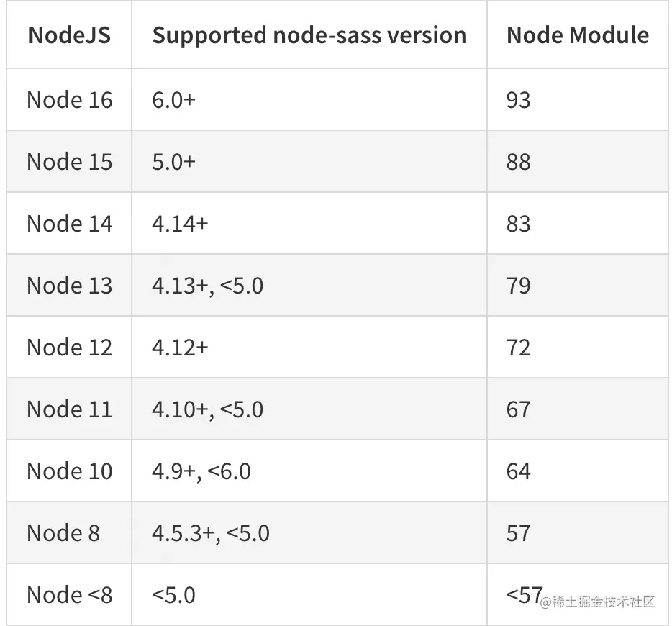Click the Node 14 cell

[x=70, y=224]
